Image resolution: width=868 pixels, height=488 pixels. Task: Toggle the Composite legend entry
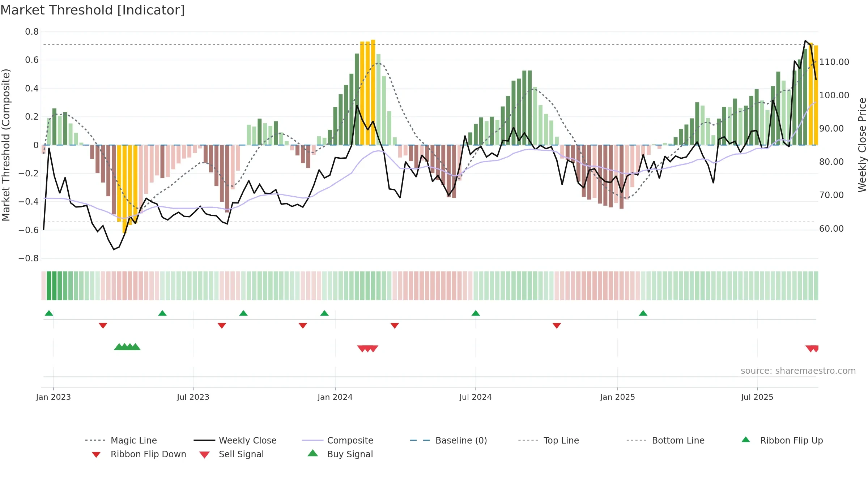(337, 440)
